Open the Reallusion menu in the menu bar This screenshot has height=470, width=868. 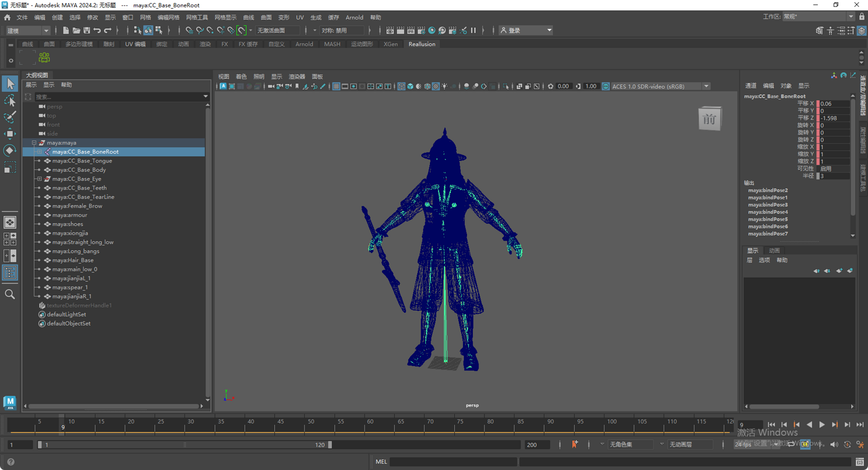(421, 43)
